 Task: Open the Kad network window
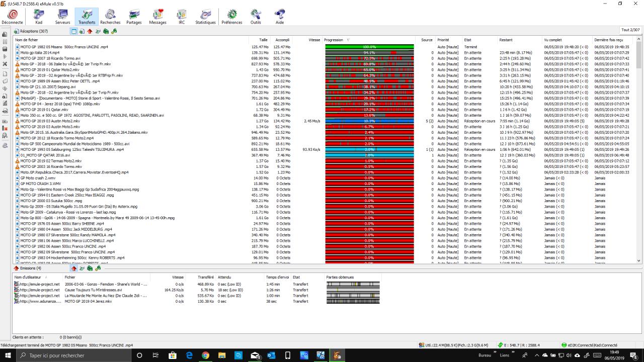[x=39, y=17]
